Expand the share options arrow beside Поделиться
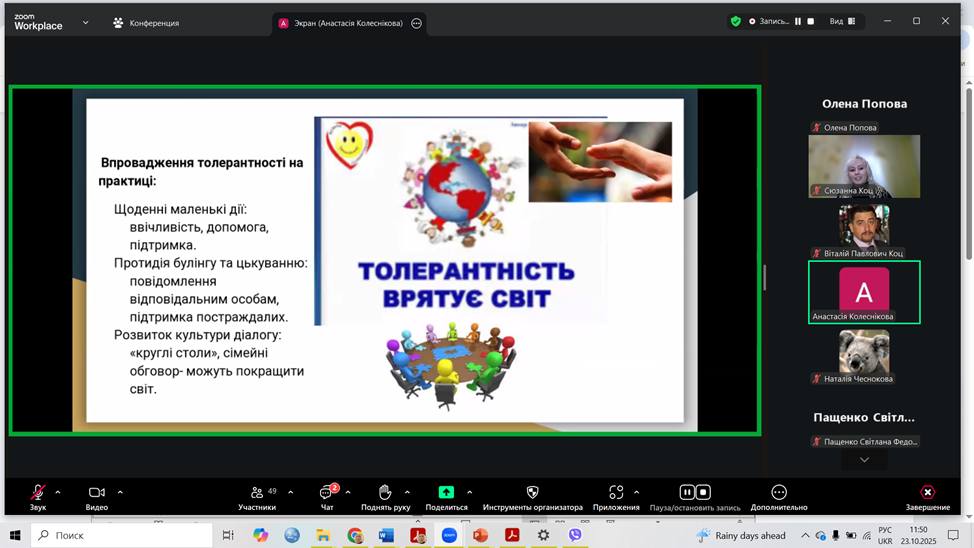This screenshot has width=974, height=548. pos(469,492)
